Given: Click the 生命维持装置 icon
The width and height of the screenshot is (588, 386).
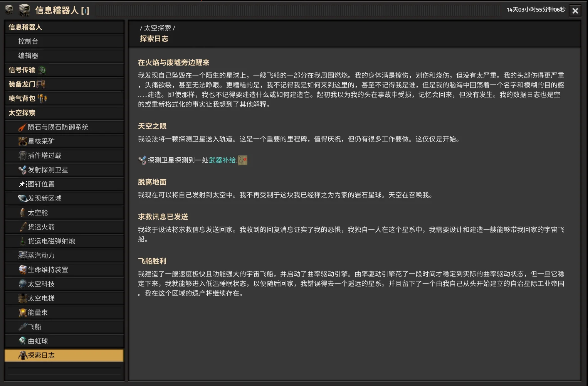Looking at the screenshot, I should [23, 270].
